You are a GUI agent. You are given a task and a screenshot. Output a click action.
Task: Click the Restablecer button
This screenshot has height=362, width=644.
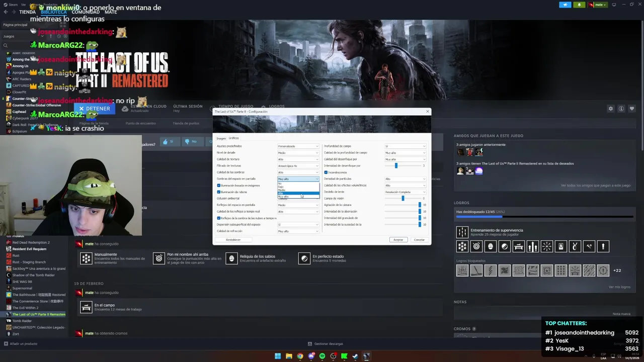(x=233, y=240)
